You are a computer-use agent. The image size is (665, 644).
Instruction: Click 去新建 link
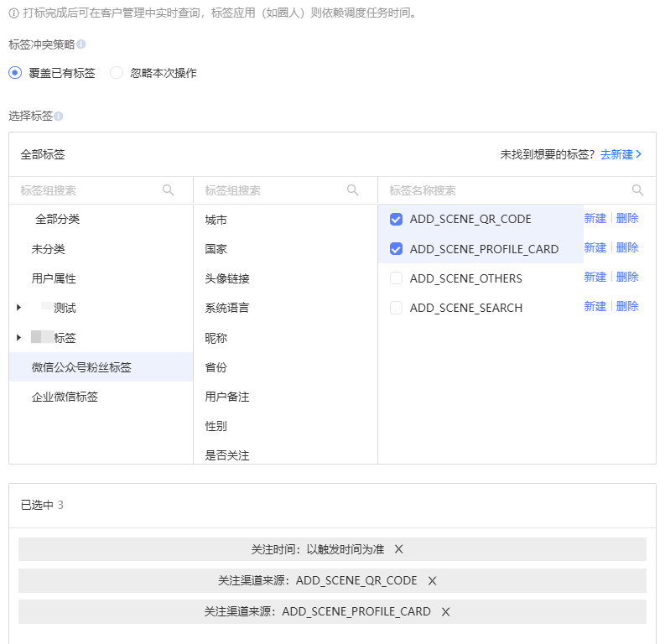point(621,154)
